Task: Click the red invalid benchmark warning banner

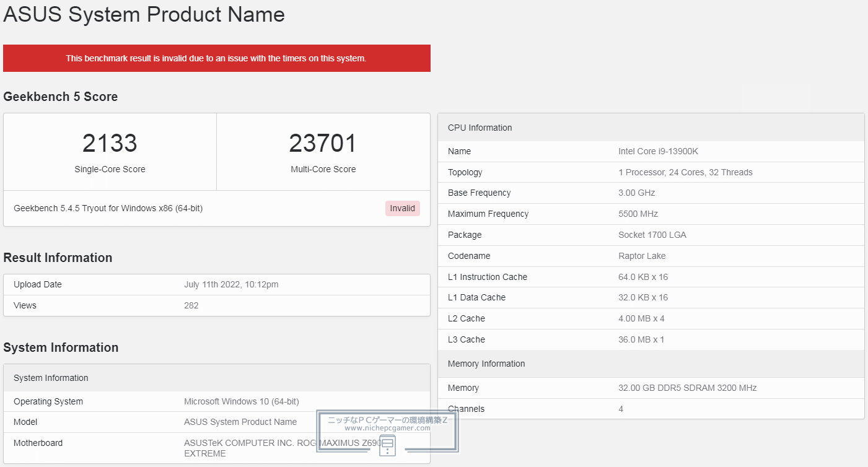Action: pos(217,58)
